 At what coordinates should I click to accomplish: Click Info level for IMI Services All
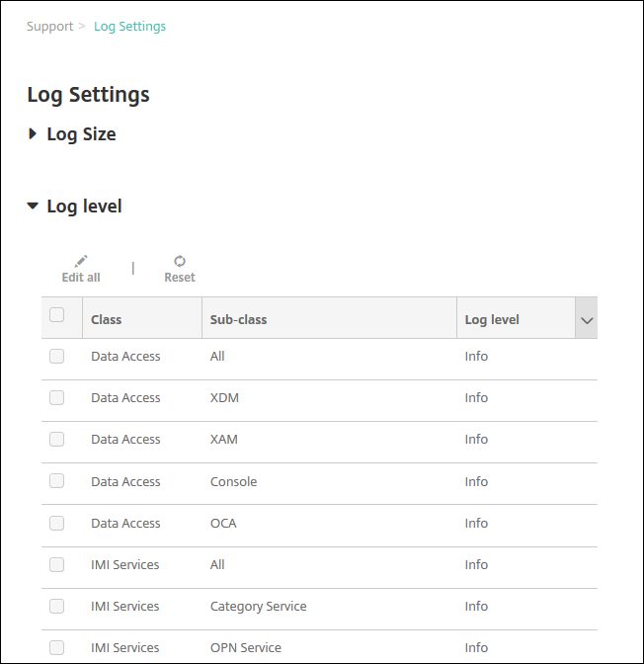(x=476, y=564)
